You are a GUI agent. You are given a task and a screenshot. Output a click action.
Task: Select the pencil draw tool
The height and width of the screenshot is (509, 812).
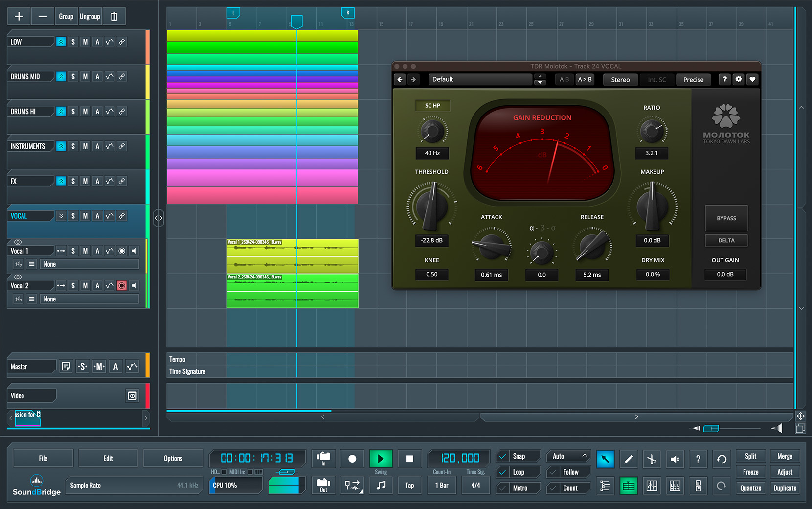click(x=629, y=459)
